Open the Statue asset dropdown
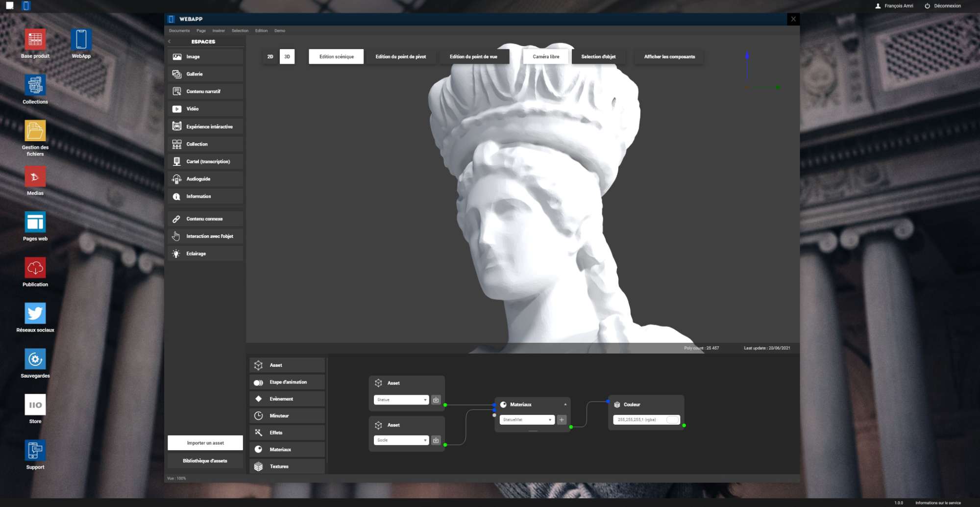This screenshot has width=980, height=507. click(401, 400)
